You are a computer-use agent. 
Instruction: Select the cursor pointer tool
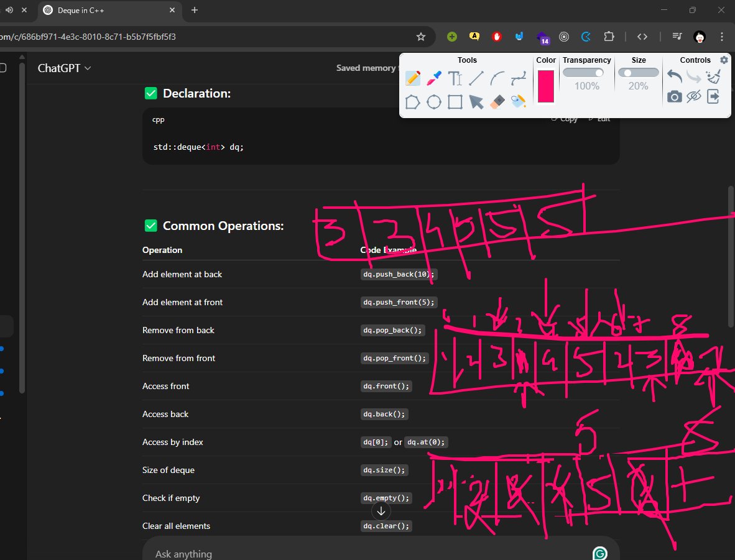coord(476,102)
